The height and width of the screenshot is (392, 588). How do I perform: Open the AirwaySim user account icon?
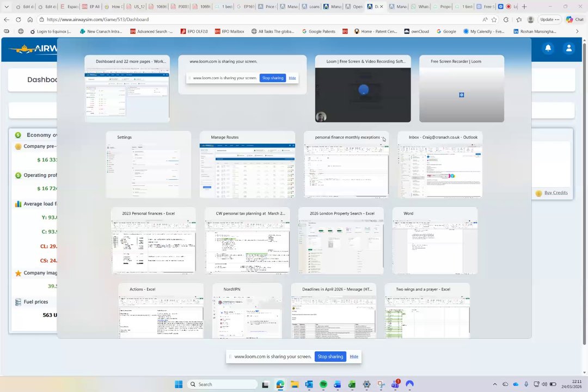coord(569,48)
